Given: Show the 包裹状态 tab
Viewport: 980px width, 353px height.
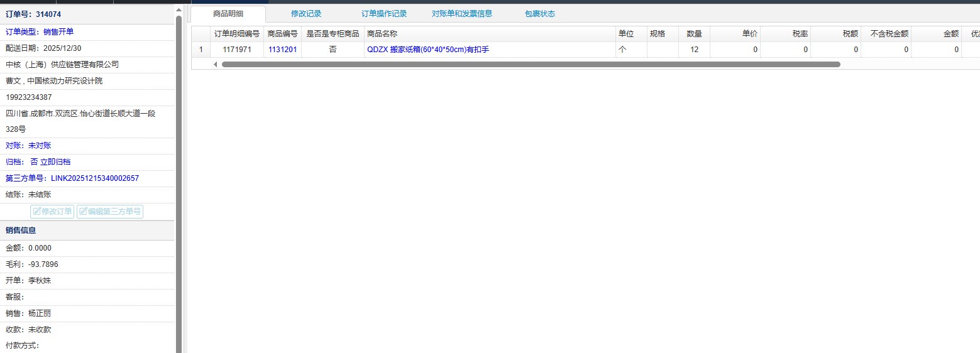Looking at the screenshot, I should tap(540, 14).
